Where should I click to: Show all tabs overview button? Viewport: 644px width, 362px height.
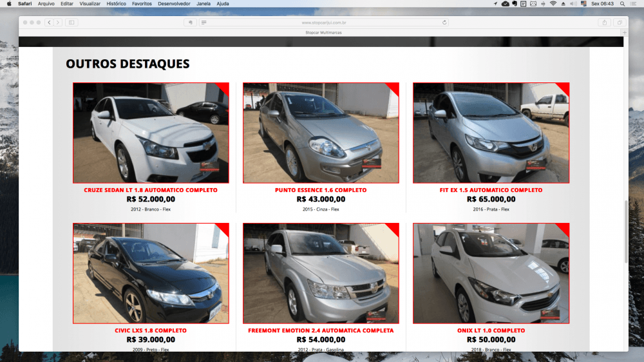pyautogui.click(x=620, y=23)
